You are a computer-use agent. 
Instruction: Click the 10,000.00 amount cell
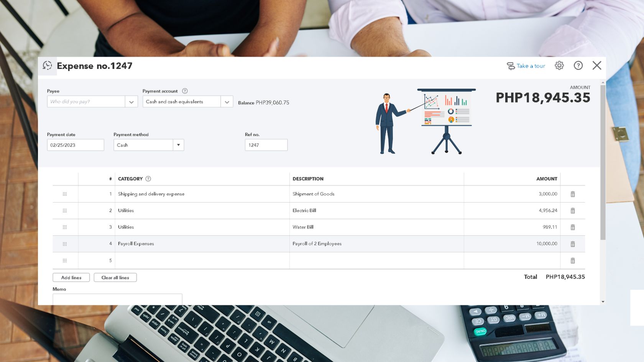tap(512, 244)
